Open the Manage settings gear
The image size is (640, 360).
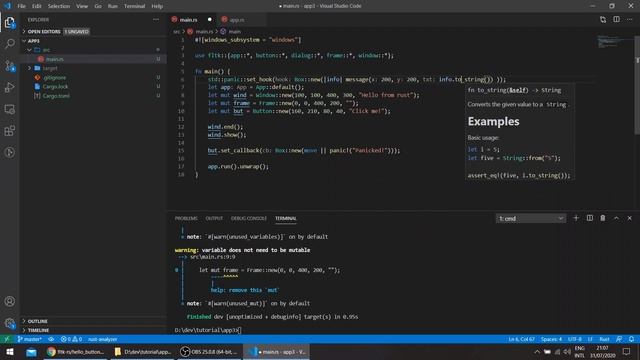(10, 323)
